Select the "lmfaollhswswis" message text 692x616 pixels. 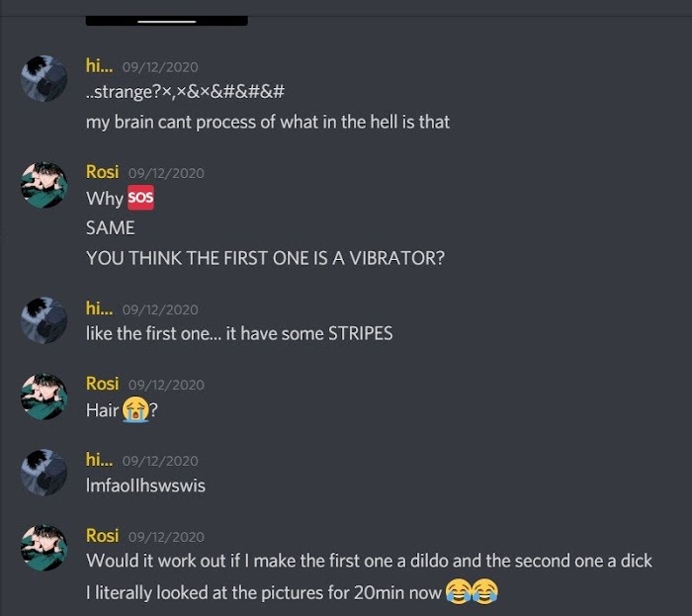[x=145, y=485]
